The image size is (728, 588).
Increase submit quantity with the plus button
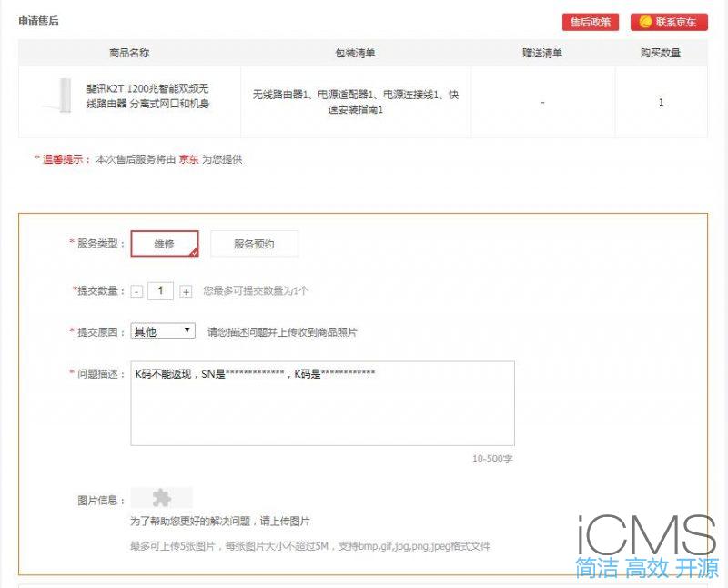tap(186, 291)
